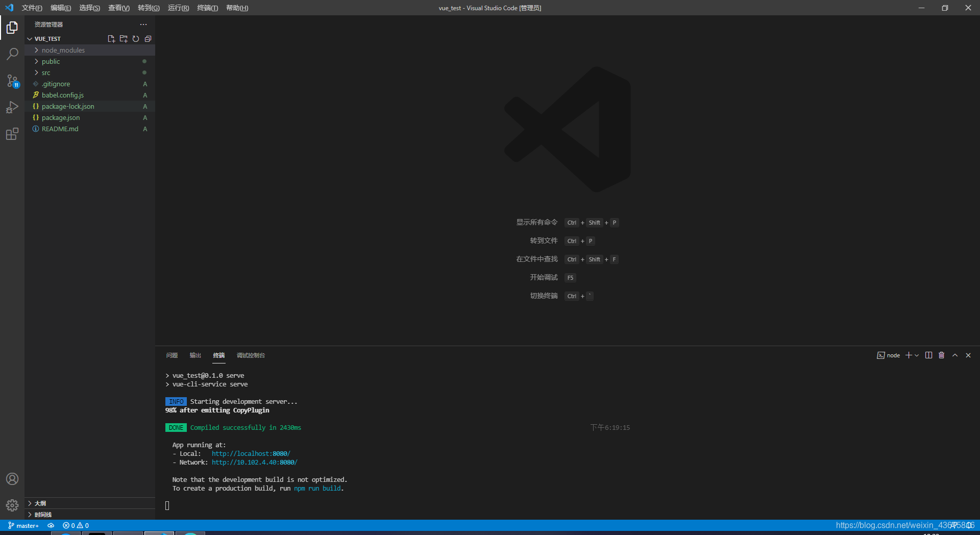
Task: Switch to the 调试控制台 Debug Console tab
Action: coord(251,355)
